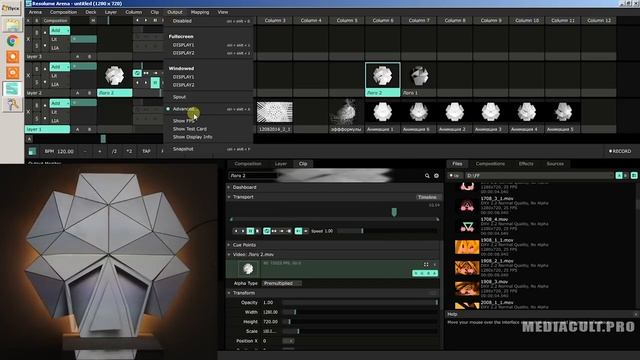The width and height of the screenshot is (640, 360).
Task: Click the clip timeline playhead marker
Action: tap(394, 212)
